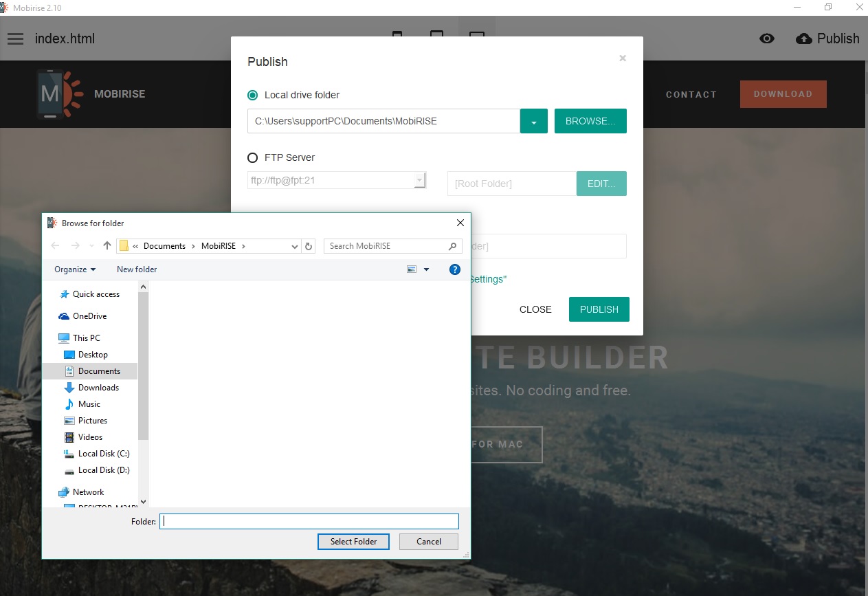Click the change view icon in the dialog

412,269
